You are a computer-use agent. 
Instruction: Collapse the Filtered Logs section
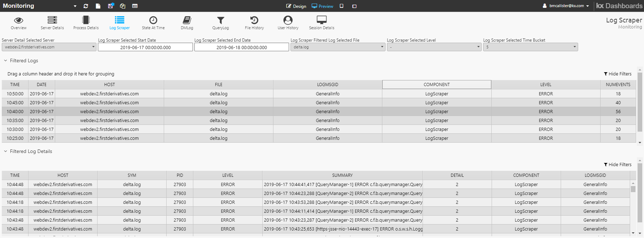[x=5, y=60]
